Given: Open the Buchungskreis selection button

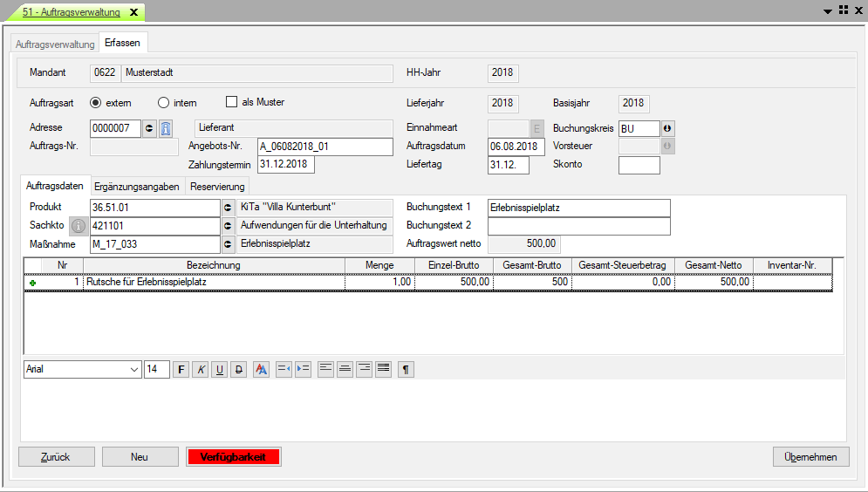Looking at the screenshot, I should pos(668,128).
